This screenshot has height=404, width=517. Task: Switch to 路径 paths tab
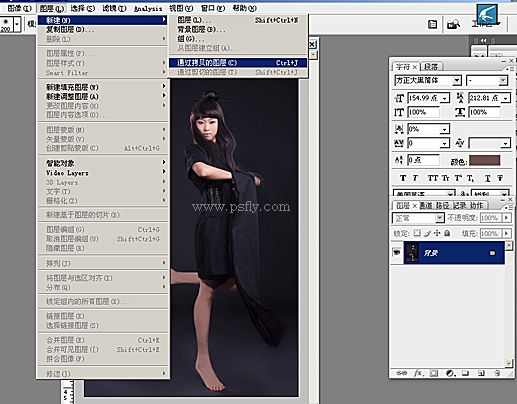pos(443,206)
